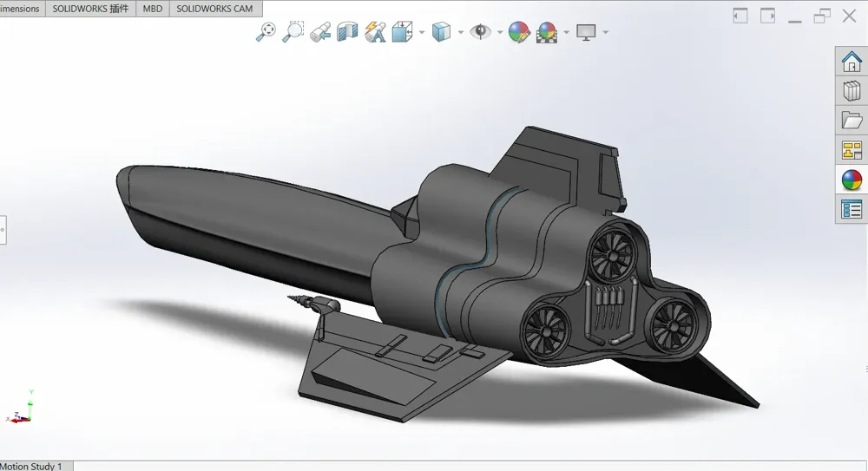Open Dynamic Annotation Views tool
The width and height of the screenshot is (868, 471).
[375, 32]
